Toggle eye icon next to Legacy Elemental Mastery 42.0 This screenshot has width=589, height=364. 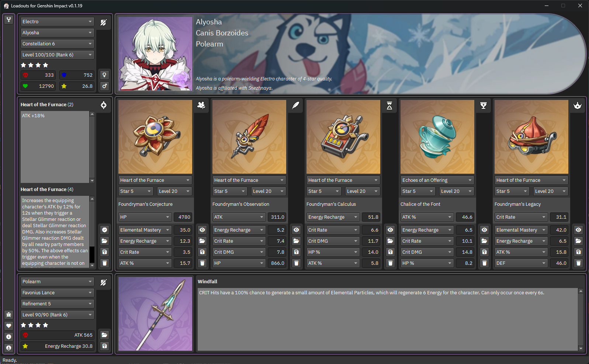(x=579, y=230)
